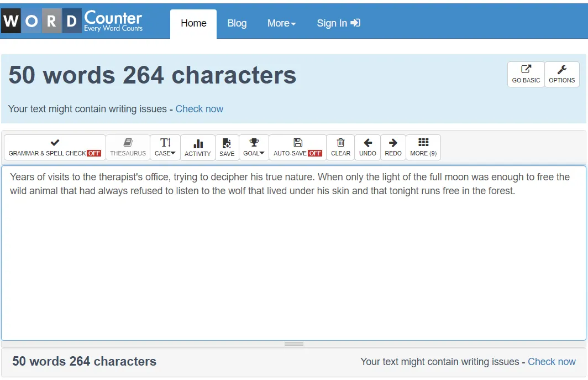This screenshot has width=588, height=380.
Task: Click the bottom "50 words 264 characters" count
Action: tap(84, 361)
